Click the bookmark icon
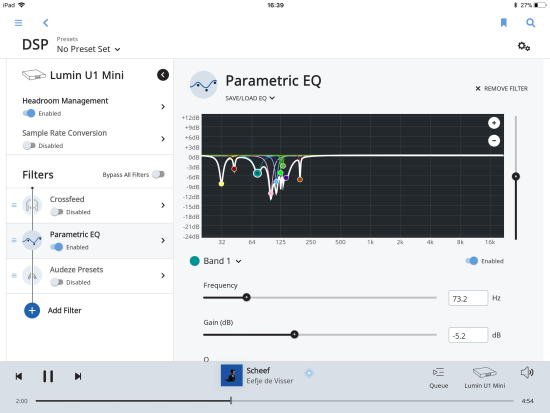Viewport: 550px width, 413px height. (504, 23)
